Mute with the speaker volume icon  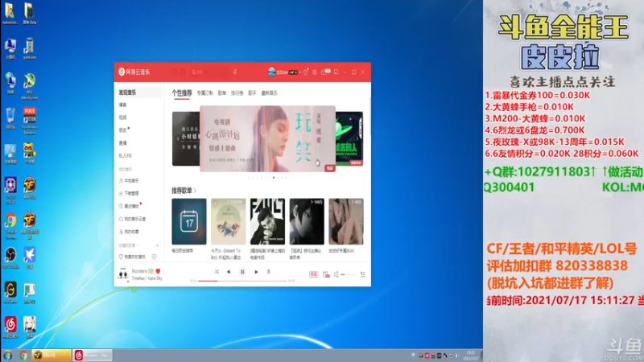pos(336,274)
